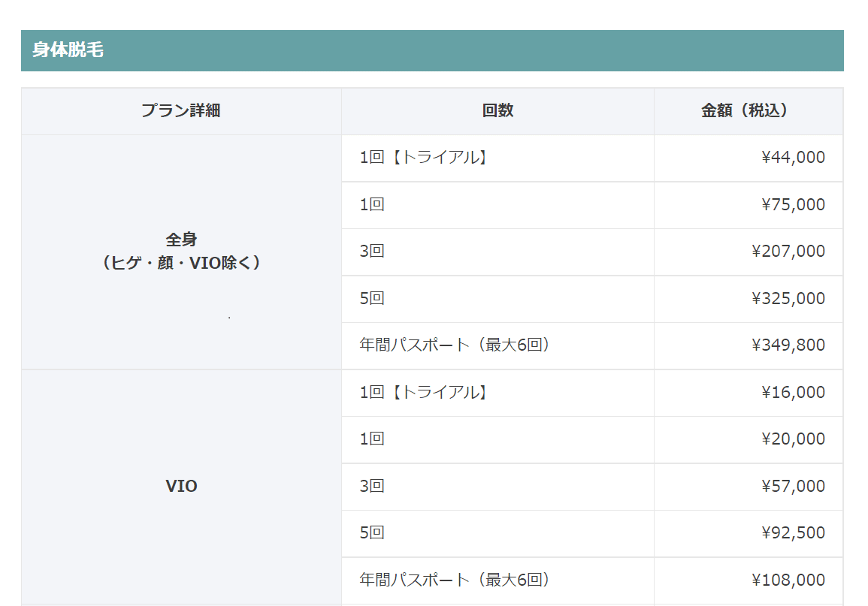The height and width of the screenshot is (606, 868).
Task: Click 1回【トライアル】 in the ¥44,000 row
Action: tap(424, 158)
